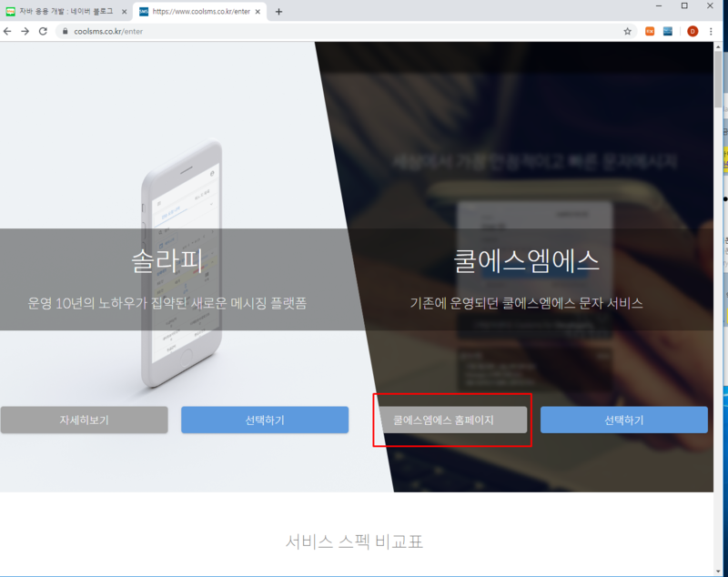
Task: Click the 자세히보기 button under 솔라피
Action: 84,420
